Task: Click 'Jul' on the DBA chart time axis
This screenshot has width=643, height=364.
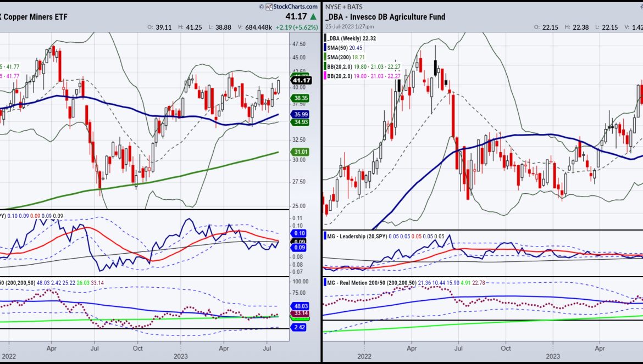Action: pos(458,349)
